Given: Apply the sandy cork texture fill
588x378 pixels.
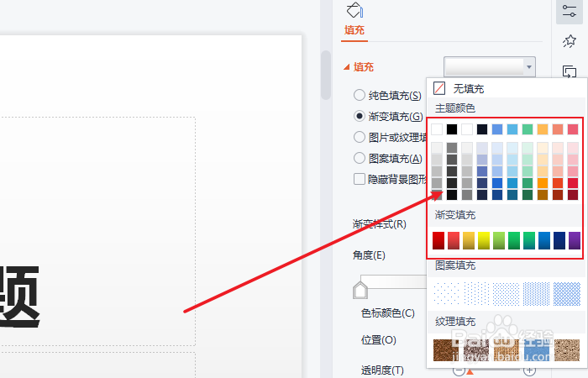Looking at the screenshot, I should [567, 350].
